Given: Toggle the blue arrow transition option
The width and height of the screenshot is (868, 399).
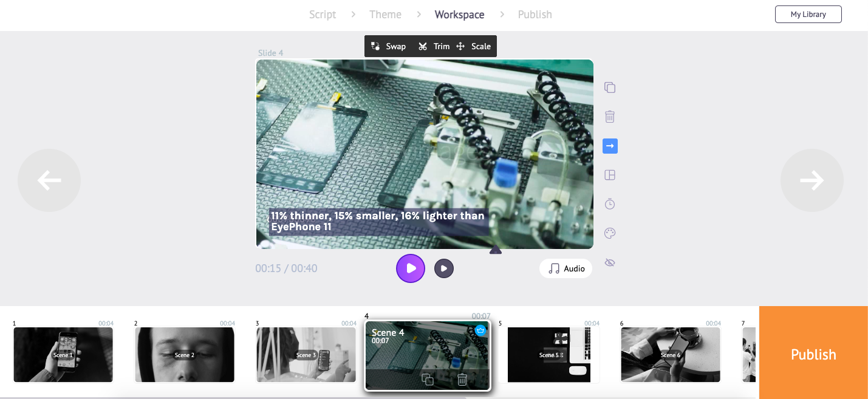Looking at the screenshot, I should coord(610,146).
